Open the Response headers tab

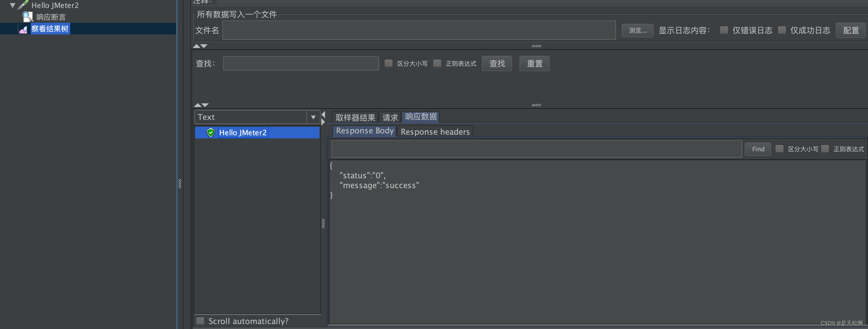click(x=435, y=131)
